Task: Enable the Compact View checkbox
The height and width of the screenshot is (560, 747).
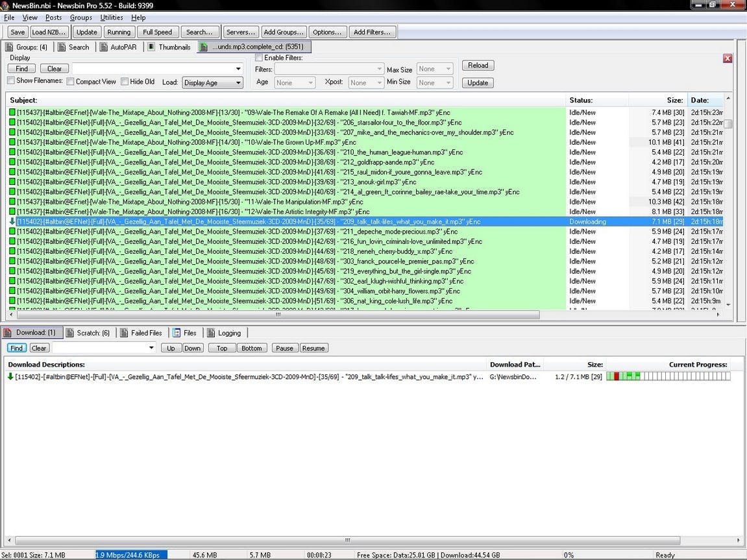Action: [71, 81]
